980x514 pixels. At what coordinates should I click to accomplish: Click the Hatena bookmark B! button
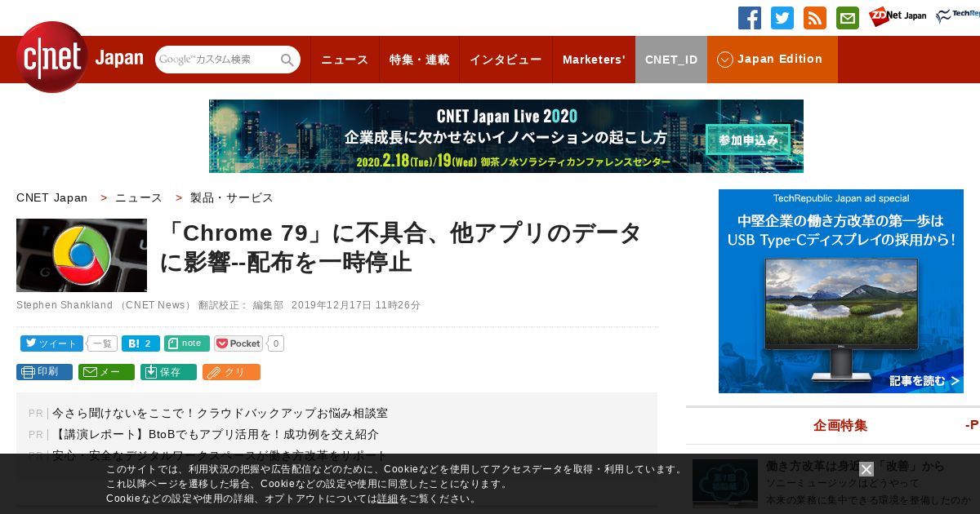pos(140,343)
